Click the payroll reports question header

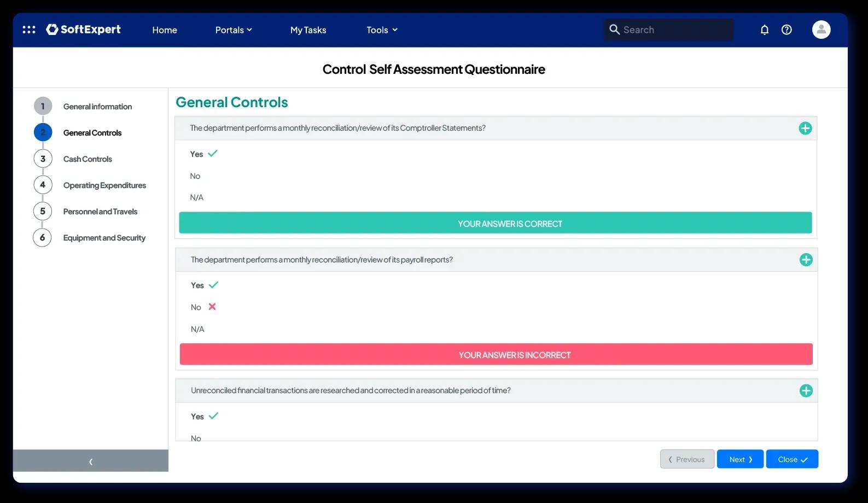pyautogui.click(x=496, y=260)
